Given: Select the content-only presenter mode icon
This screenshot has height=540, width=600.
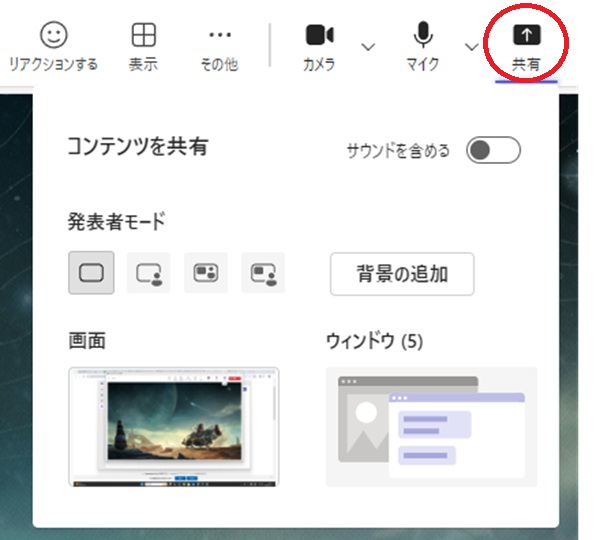Looking at the screenshot, I should (91, 272).
